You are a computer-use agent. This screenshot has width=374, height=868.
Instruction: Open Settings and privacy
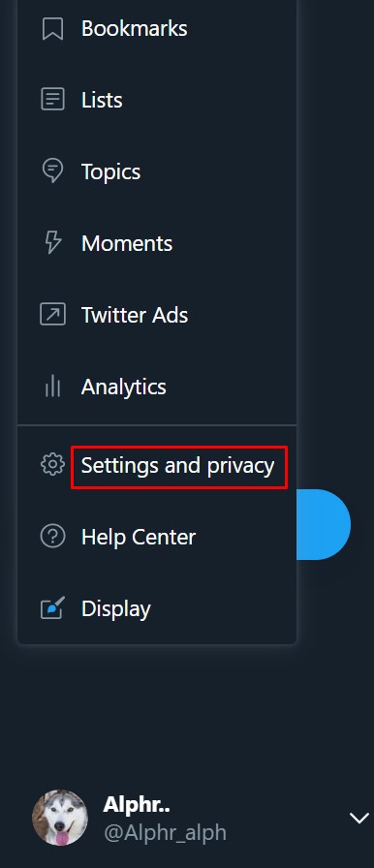178,466
